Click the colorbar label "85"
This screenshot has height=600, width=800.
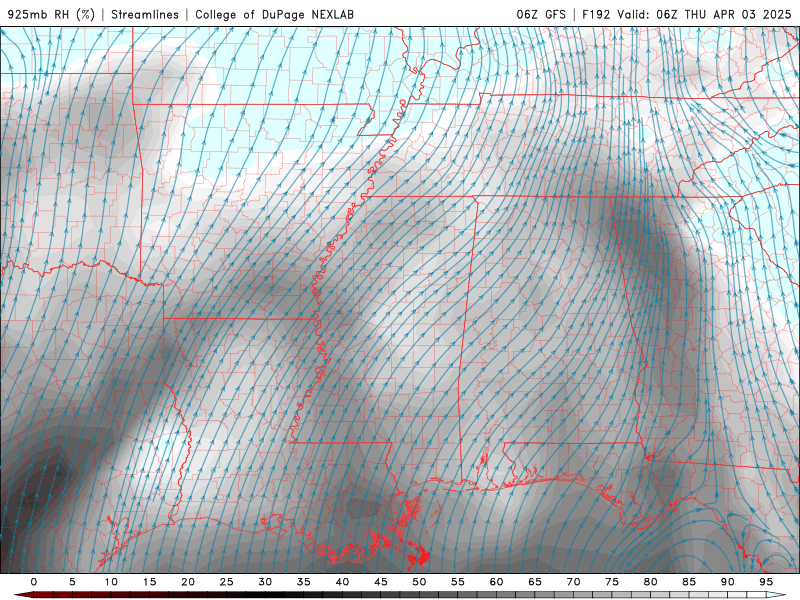click(689, 582)
